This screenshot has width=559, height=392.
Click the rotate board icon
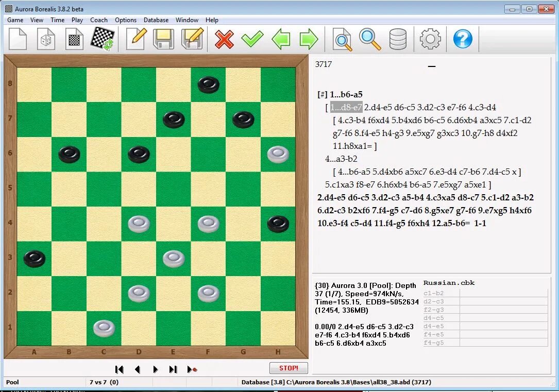pyautogui.click(x=103, y=39)
